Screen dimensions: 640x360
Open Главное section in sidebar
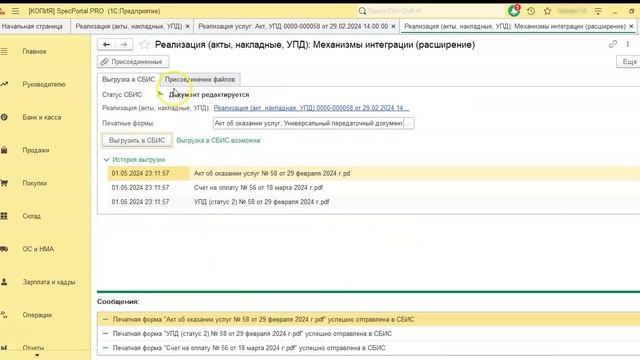34,51
